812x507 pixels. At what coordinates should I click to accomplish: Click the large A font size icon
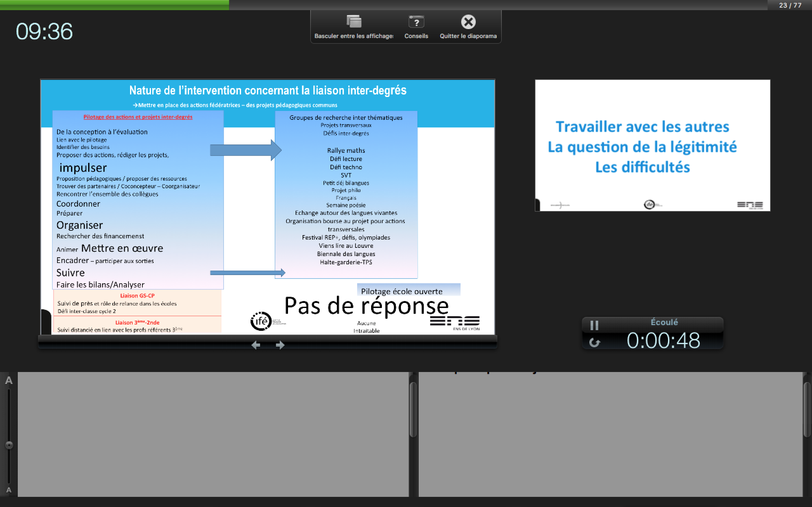(x=9, y=381)
